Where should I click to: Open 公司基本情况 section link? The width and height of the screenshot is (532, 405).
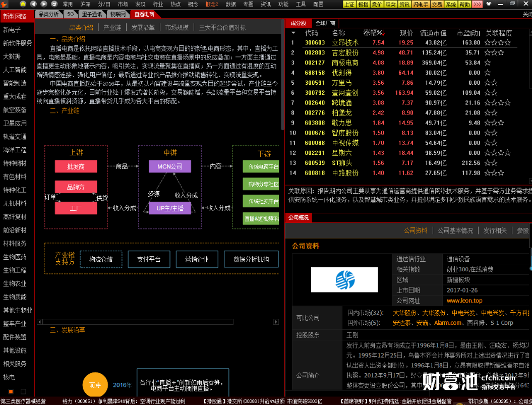pyautogui.click(x=455, y=230)
